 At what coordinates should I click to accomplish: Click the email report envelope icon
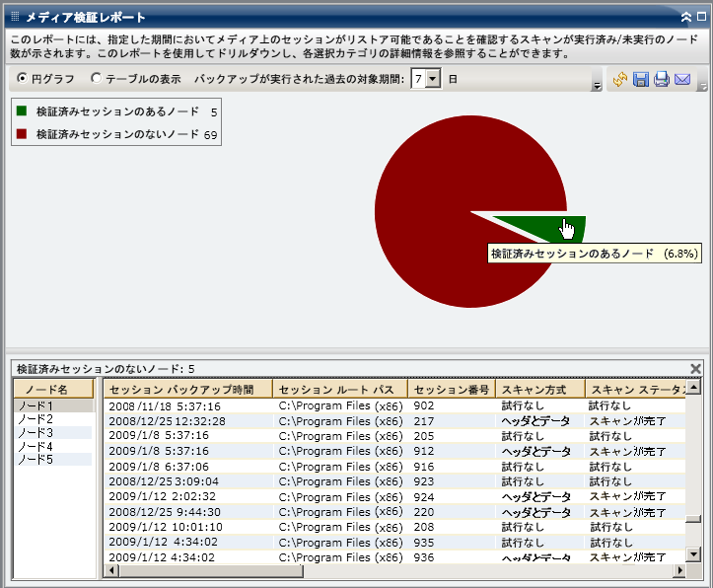(x=682, y=79)
